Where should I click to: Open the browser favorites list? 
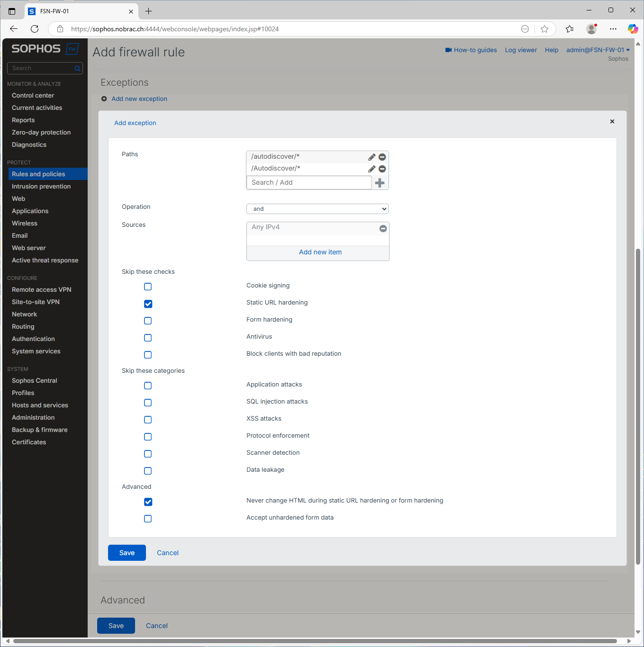click(570, 29)
